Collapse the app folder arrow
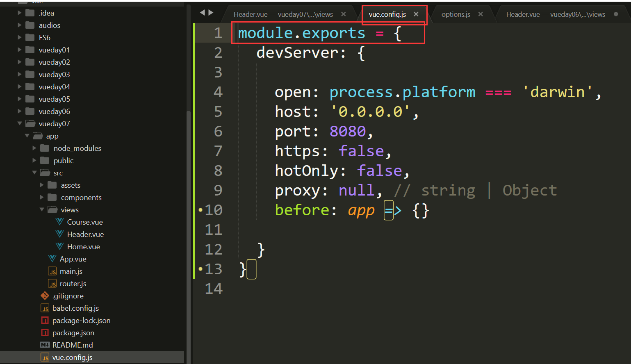This screenshot has width=631, height=364. click(27, 136)
